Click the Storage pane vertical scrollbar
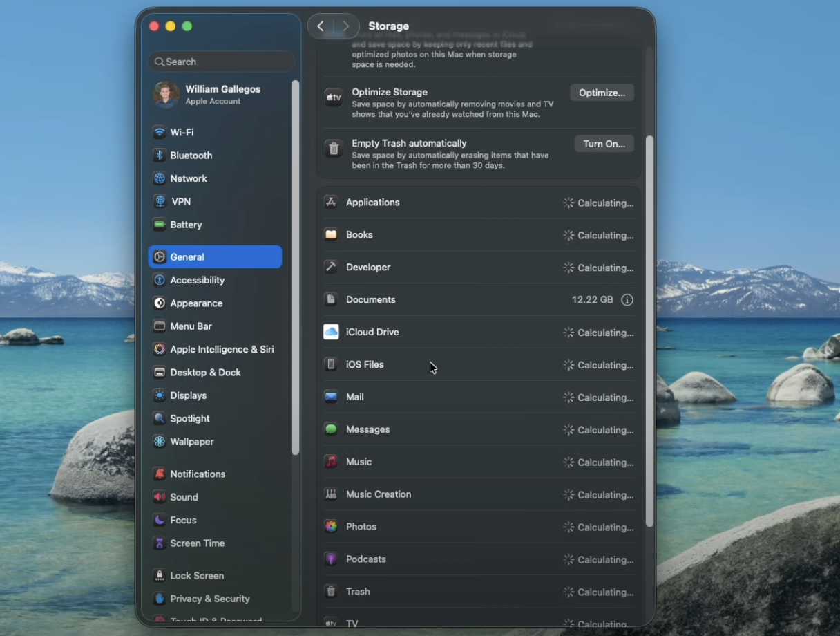The height and width of the screenshot is (636, 840). [649, 332]
